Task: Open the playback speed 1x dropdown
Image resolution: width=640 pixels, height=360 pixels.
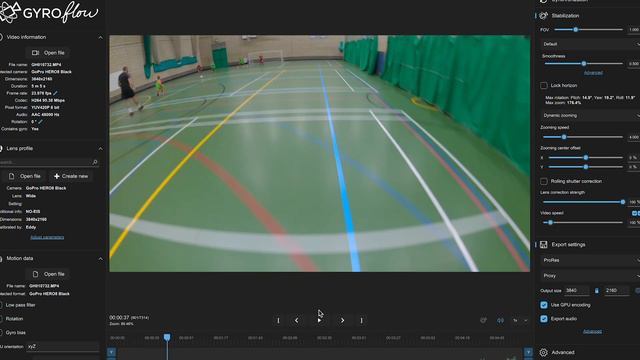Action: click(520, 320)
